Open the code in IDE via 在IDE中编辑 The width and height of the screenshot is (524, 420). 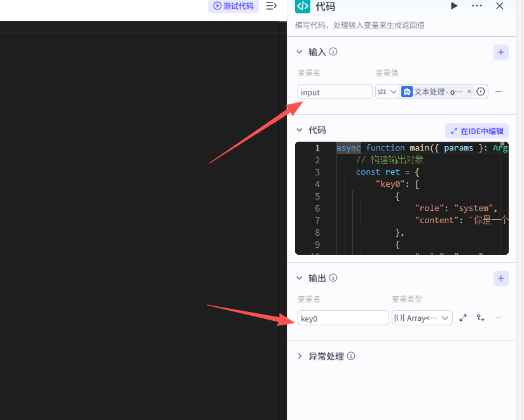476,130
